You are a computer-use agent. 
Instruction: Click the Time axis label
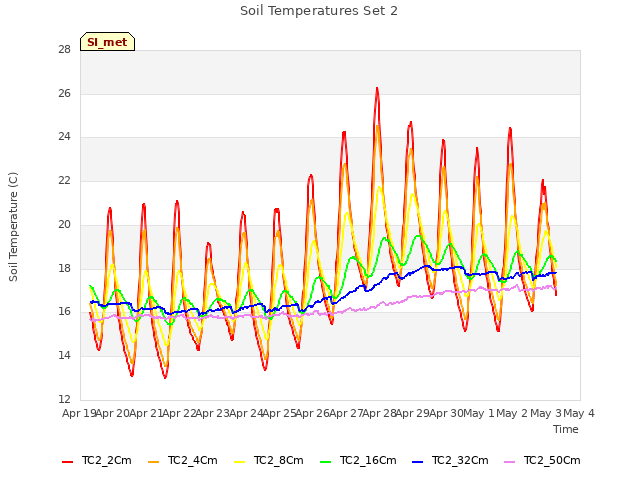(x=566, y=429)
